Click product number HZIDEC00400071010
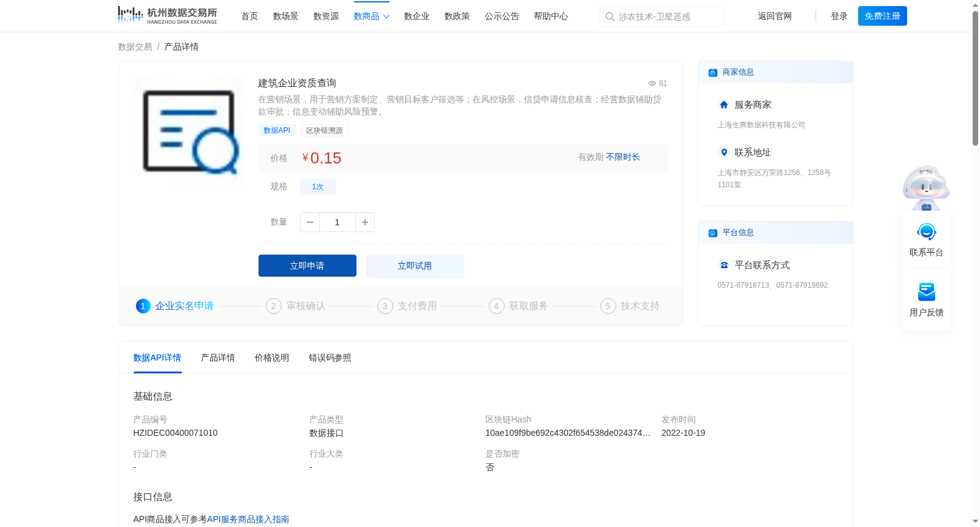The image size is (980, 527). [x=176, y=433]
